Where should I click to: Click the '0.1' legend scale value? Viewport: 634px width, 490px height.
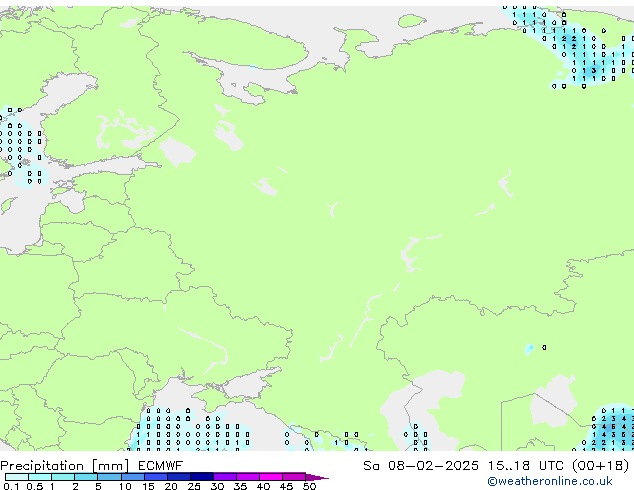[x=11, y=486]
